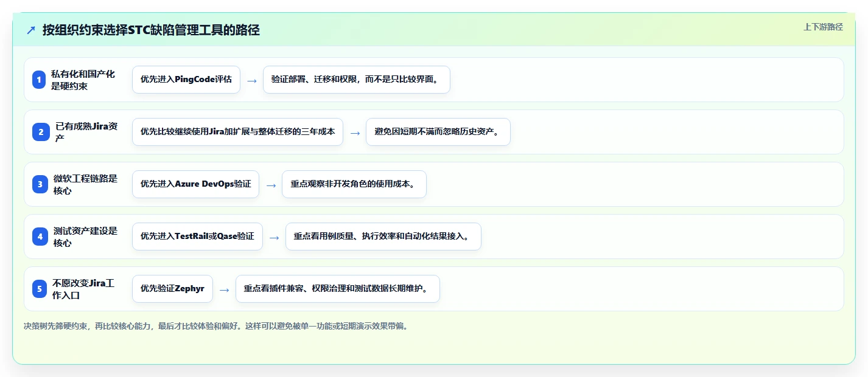868x377 pixels.
Task: Select the 重点看插件兼容、权限治理 box
Action: coord(337,289)
